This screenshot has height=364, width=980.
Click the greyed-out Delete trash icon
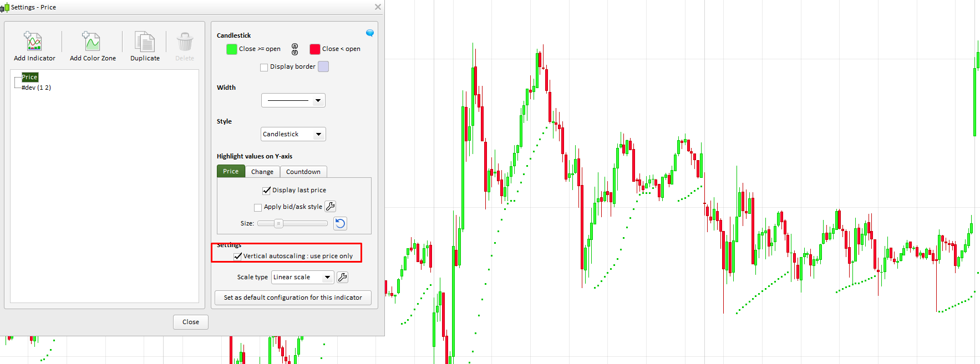(x=185, y=41)
